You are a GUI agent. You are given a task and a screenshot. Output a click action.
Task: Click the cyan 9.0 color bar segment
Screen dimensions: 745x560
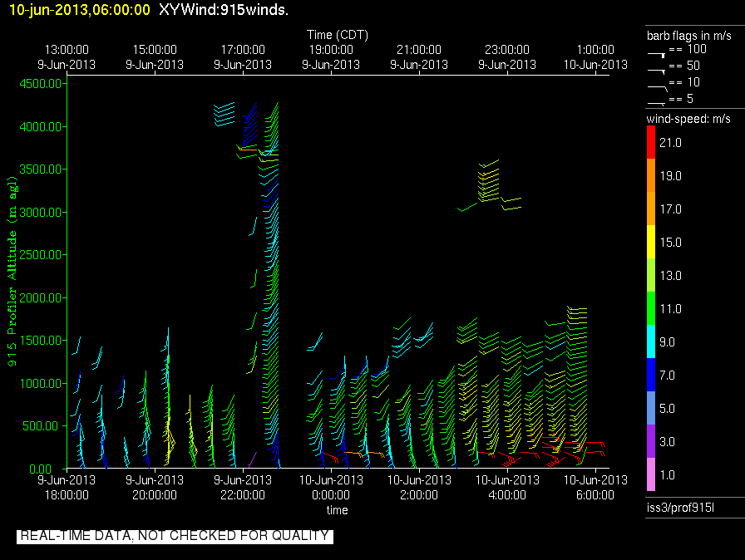click(651, 341)
